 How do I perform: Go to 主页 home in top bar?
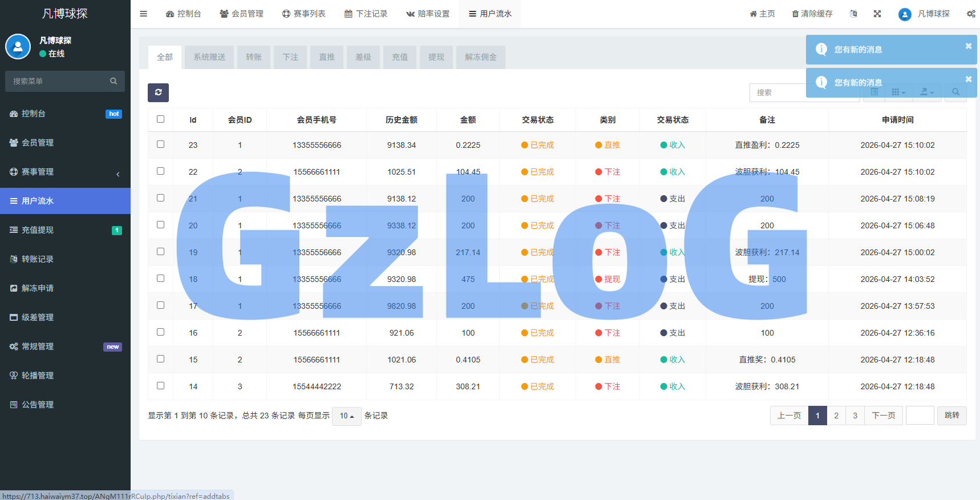click(x=762, y=14)
